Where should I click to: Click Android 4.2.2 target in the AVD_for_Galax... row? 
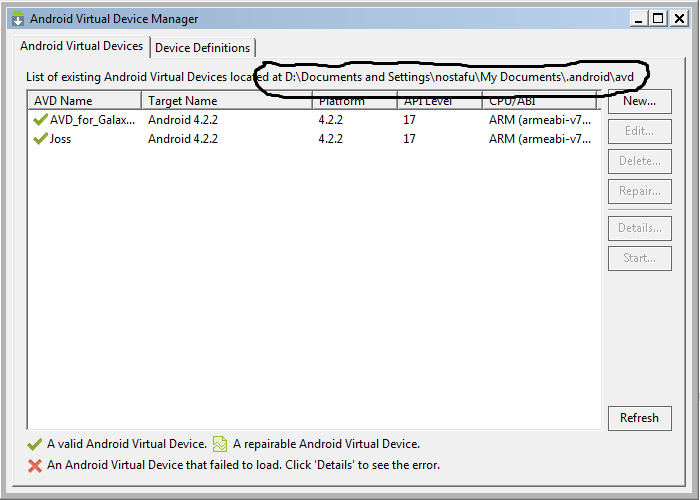click(x=183, y=120)
